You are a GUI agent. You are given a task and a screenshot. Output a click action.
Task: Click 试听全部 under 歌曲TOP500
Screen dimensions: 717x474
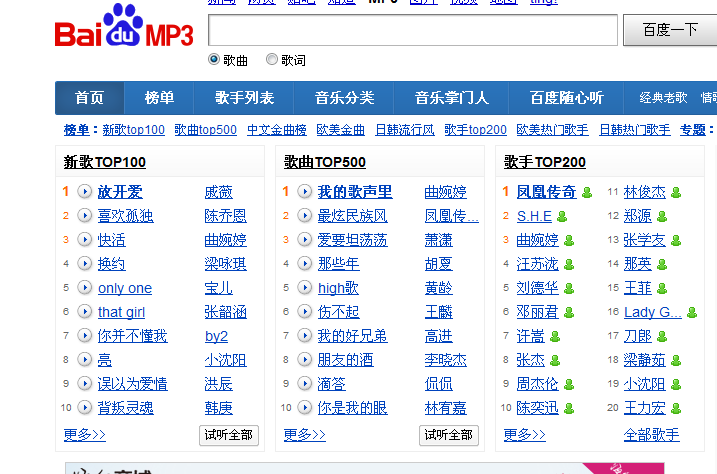[449, 435]
